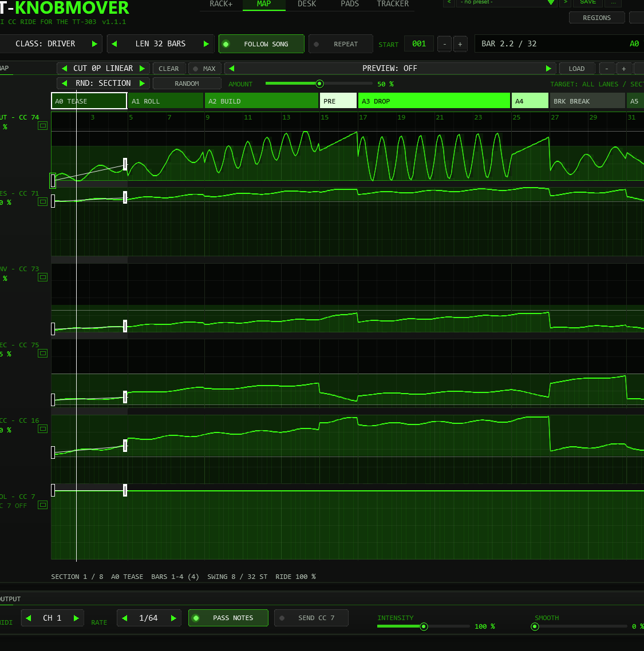This screenshot has height=651, width=644.
Task: Open the PREVIEW: OFF selector
Action: [390, 69]
